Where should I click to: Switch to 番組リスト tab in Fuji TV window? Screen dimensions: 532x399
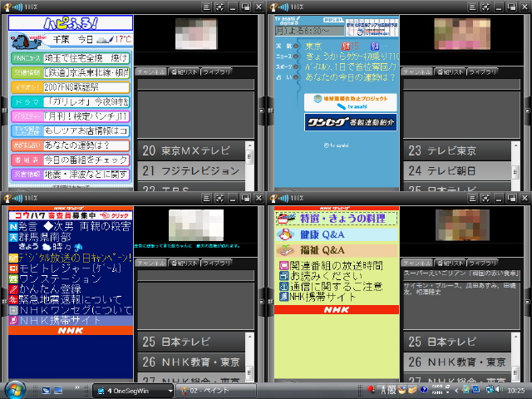pyautogui.click(x=184, y=72)
